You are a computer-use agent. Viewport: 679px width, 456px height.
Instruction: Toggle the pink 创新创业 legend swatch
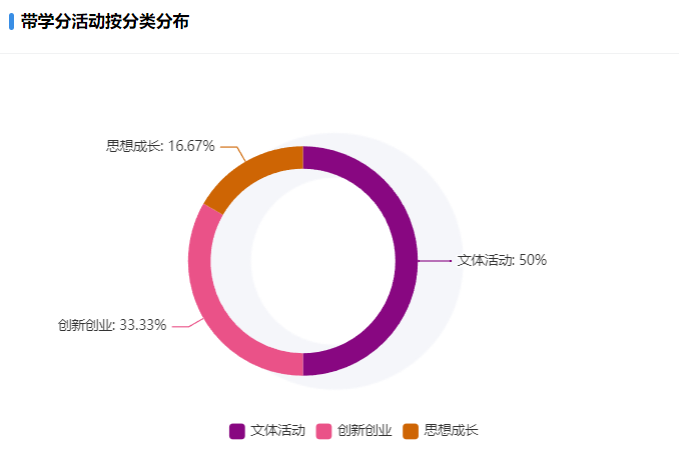pyautogui.click(x=324, y=431)
